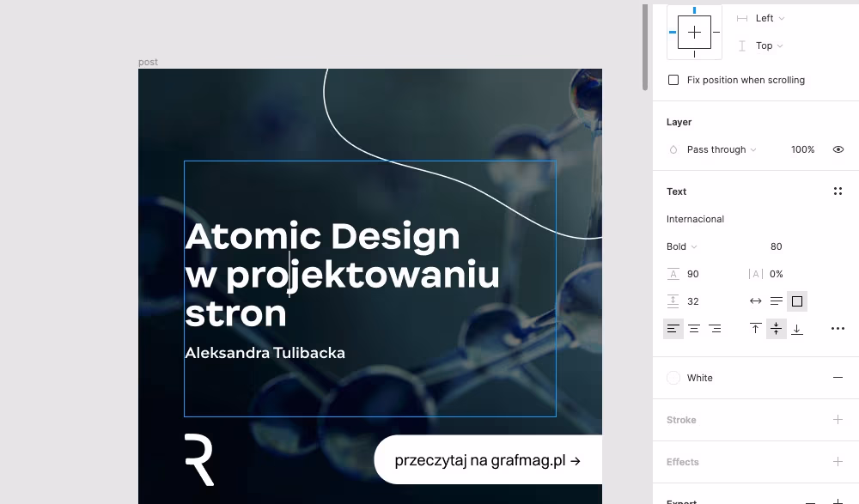859x504 pixels.
Task: Open the horizontal constraint Left dropdown
Action: tap(770, 18)
